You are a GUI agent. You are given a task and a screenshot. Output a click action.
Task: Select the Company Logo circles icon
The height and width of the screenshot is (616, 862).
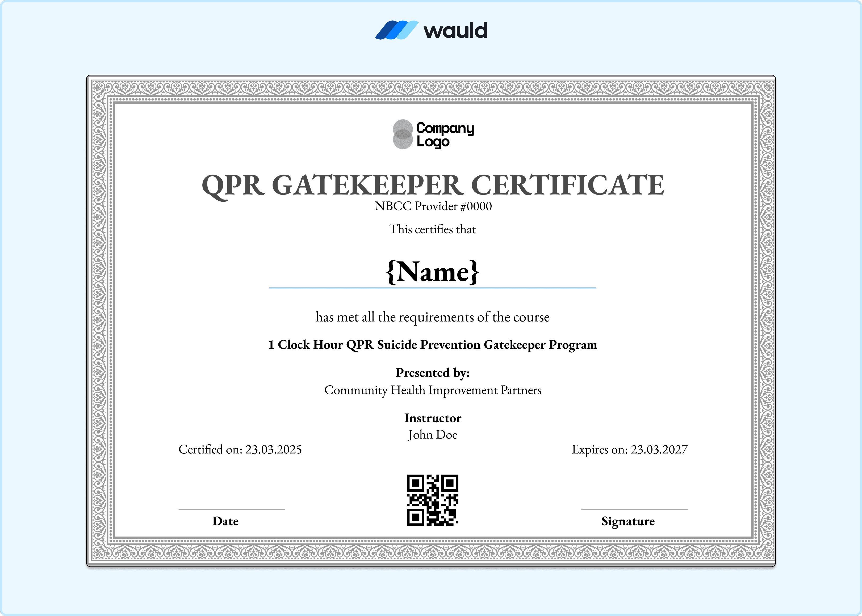pos(403,134)
